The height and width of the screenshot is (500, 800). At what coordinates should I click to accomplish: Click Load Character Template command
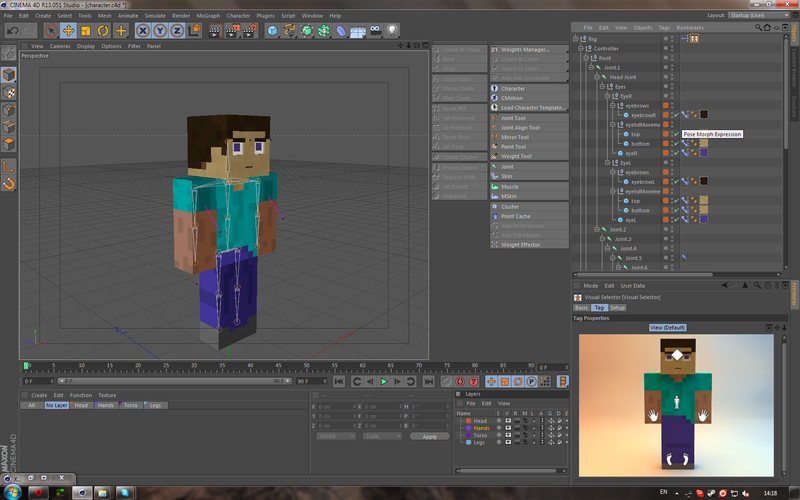pyautogui.click(x=529, y=108)
